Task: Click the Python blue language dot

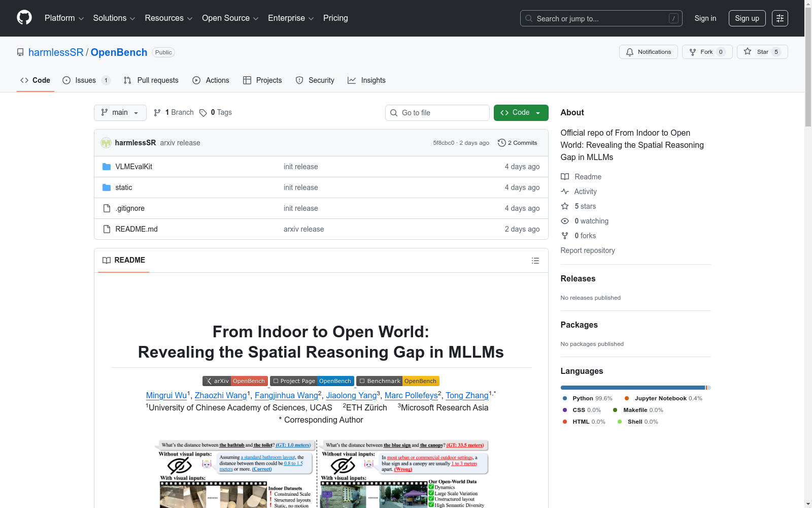Action: click(565, 398)
